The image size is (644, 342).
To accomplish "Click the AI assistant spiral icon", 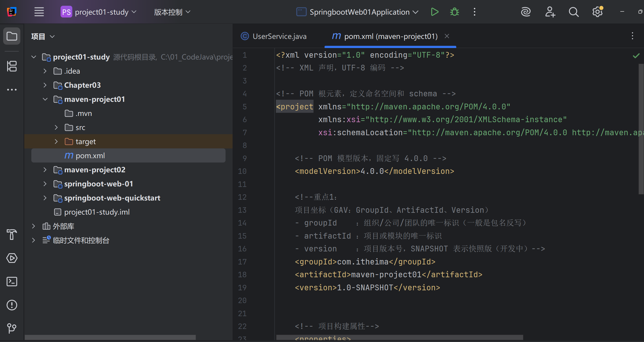I will 526,12.
